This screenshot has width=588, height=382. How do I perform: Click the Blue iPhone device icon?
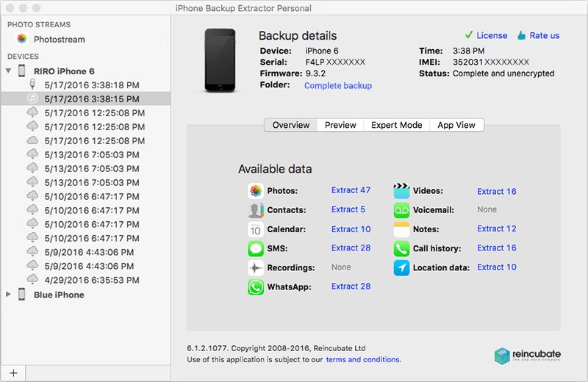pos(22,295)
